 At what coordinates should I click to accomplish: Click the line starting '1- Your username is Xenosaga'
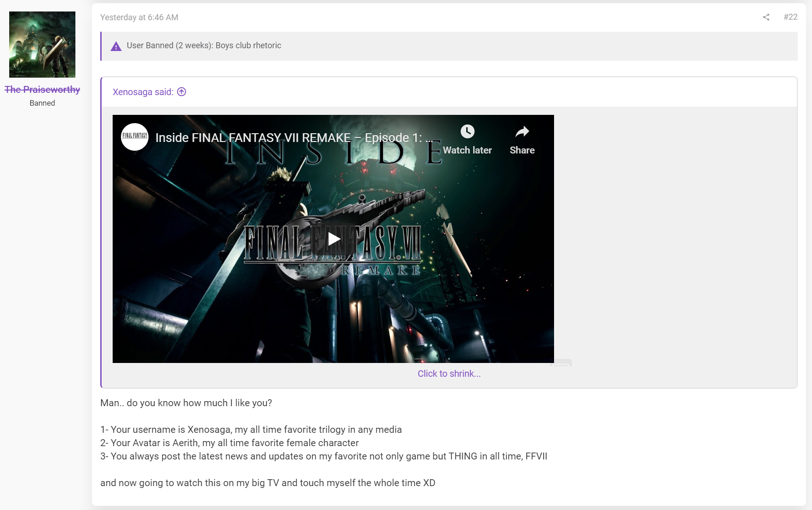(251, 430)
